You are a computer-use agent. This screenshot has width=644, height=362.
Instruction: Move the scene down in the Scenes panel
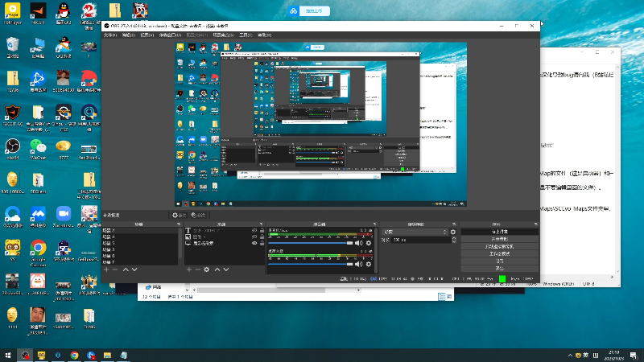[x=134, y=269]
